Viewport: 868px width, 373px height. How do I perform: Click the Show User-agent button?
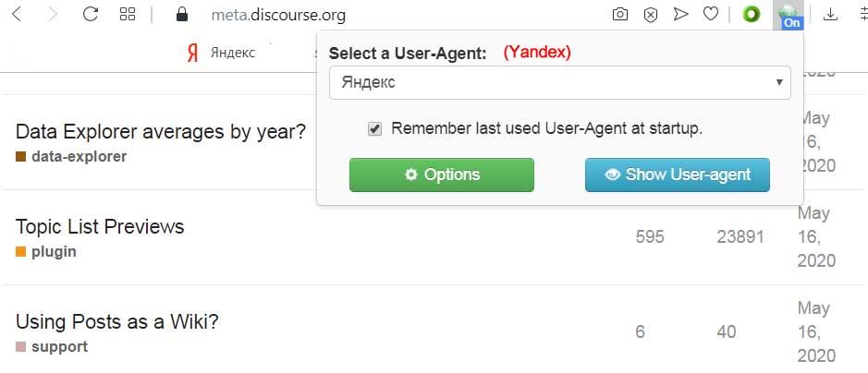click(x=677, y=175)
